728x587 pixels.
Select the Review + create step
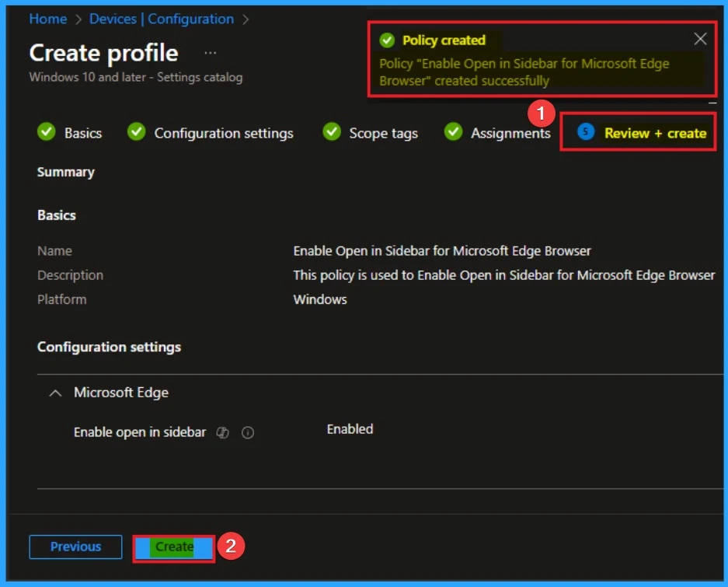[655, 134]
